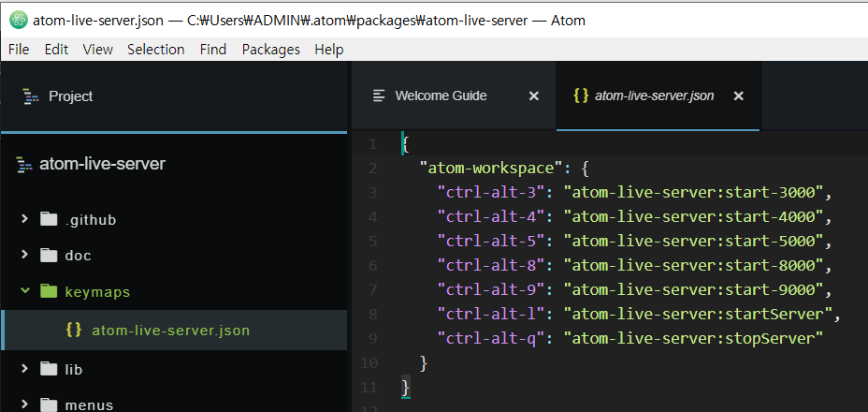This screenshot has height=412, width=868.
Task: Collapse the keymaps folder chevron
Action: point(24,290)
